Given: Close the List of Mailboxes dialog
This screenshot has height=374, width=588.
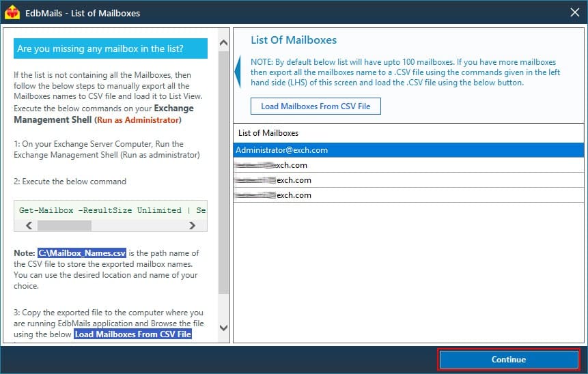Looking at the screenshot, I should pos(574,12).
